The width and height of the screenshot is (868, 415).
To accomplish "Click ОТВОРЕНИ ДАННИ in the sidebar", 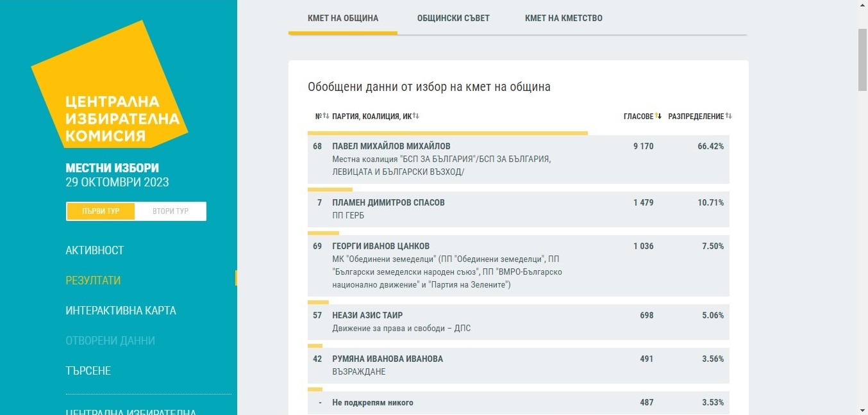I will pos(110,341).
